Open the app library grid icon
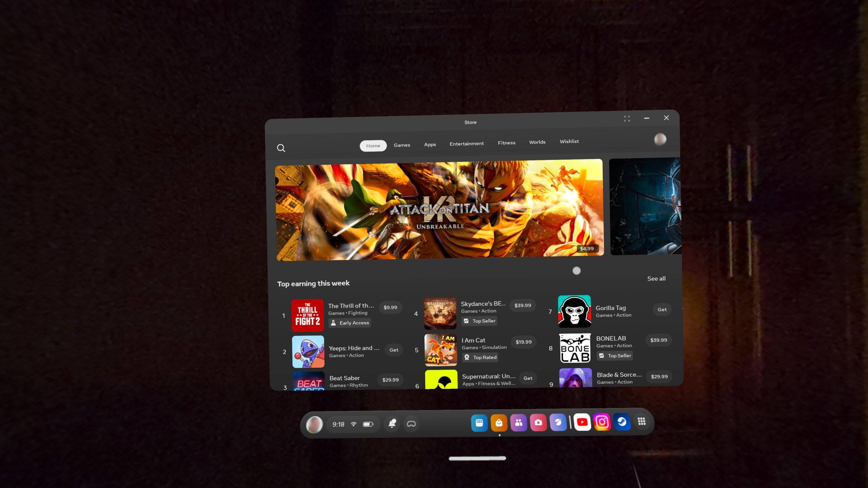This screenshot has height=488, width=868. coord(642,421)
